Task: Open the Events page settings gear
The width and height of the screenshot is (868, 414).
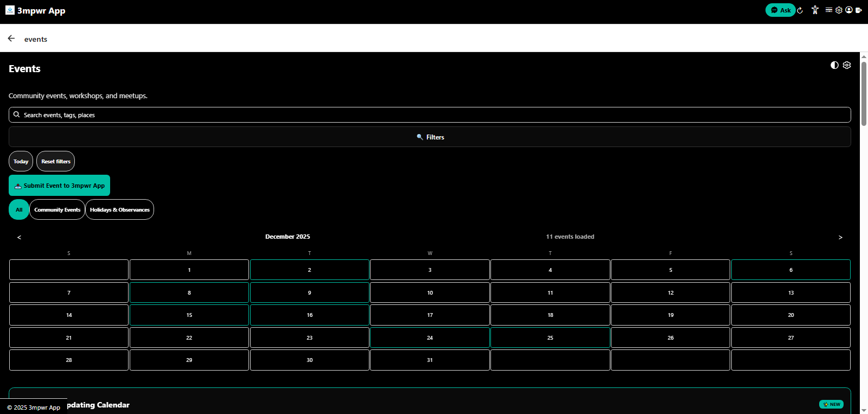Action: [847, 65]
